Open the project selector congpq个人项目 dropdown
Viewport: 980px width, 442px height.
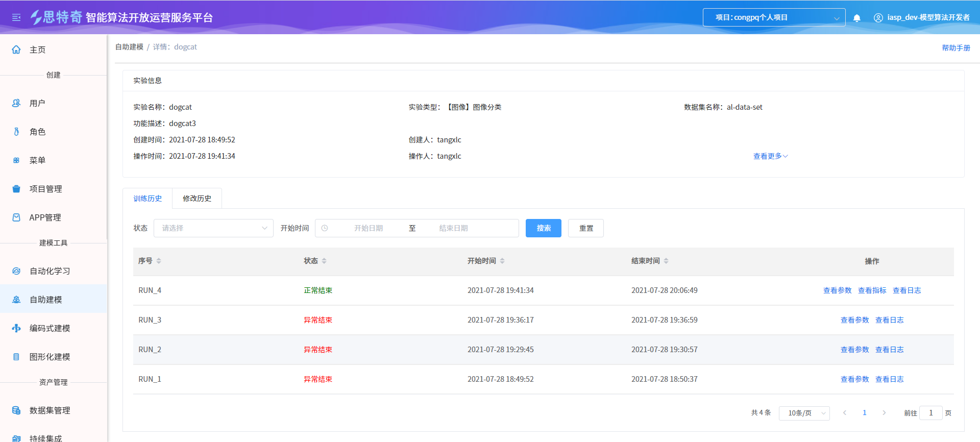click(x=774, y=17)
